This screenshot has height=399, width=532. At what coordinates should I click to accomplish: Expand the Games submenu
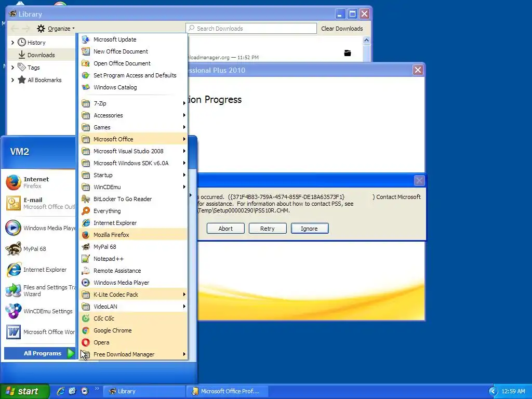point(133,127)
